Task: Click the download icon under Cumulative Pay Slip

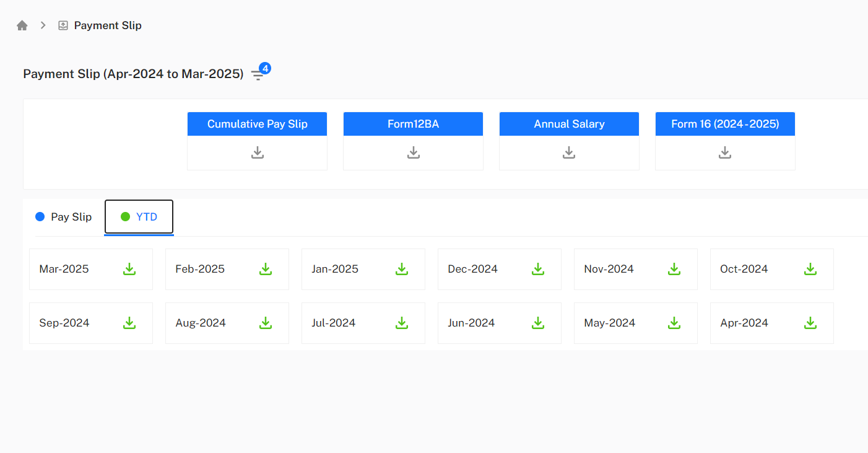Action: 257,152
